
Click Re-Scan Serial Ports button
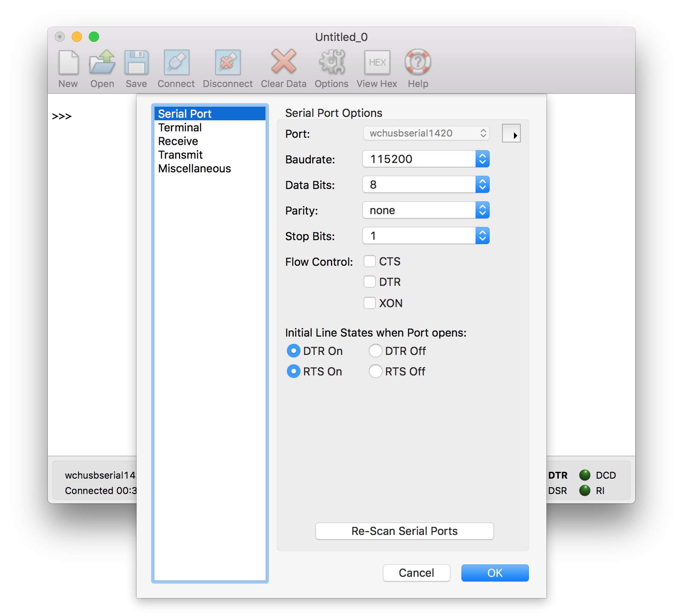click(405, 531)
